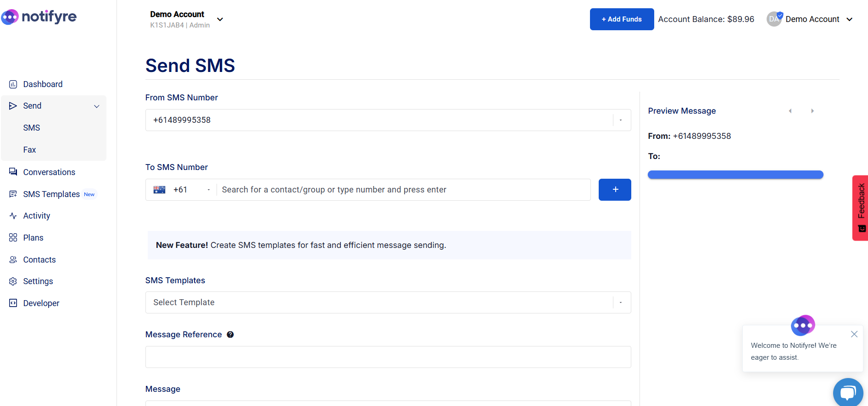Click the + Add Funds button
The width and height of the screenshot is (868, 406).
(x=622, y=19)
